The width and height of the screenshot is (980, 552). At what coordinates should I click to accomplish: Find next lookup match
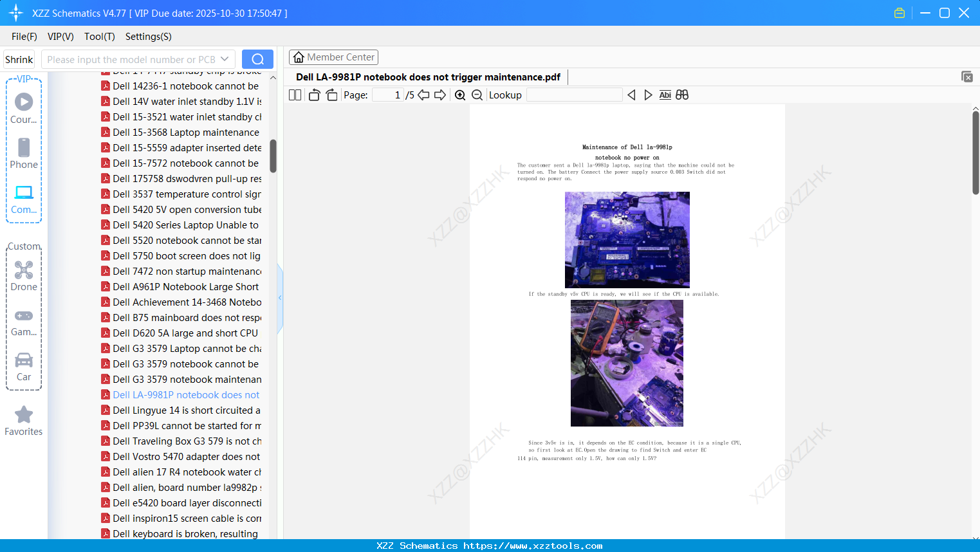click(648, 95)
